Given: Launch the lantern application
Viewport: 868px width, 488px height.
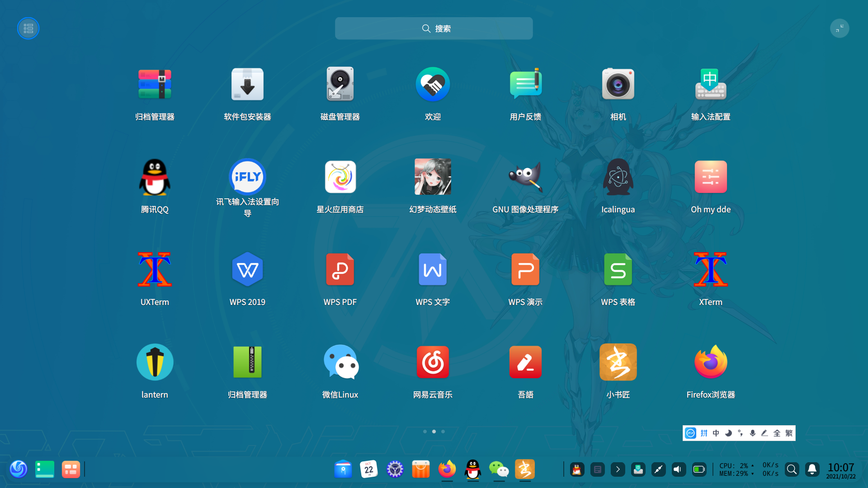Looking at the screenshot, I should click(155, 362).
